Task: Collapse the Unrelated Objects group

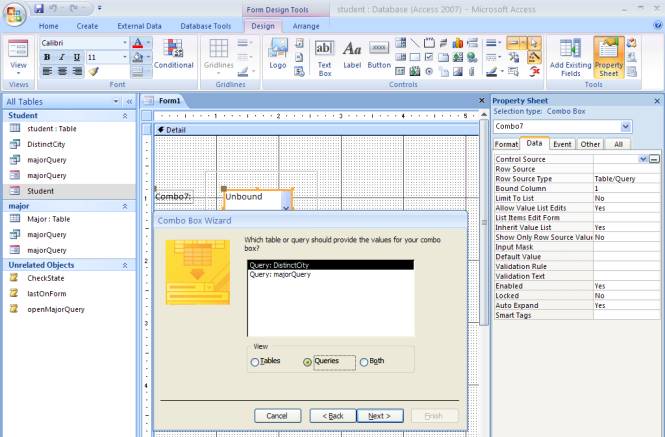Action: [x=125, y=265]
